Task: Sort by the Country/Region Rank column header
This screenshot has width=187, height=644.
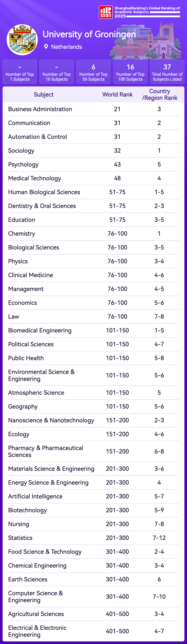Action: 159,94
